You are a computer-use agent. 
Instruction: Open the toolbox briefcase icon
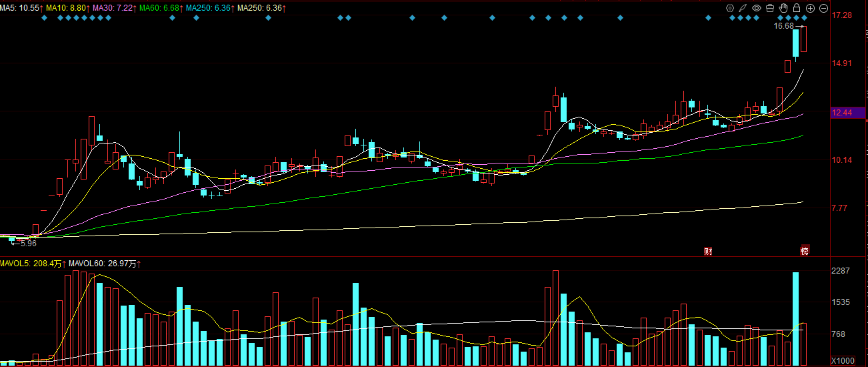click(x=770, y=8)
